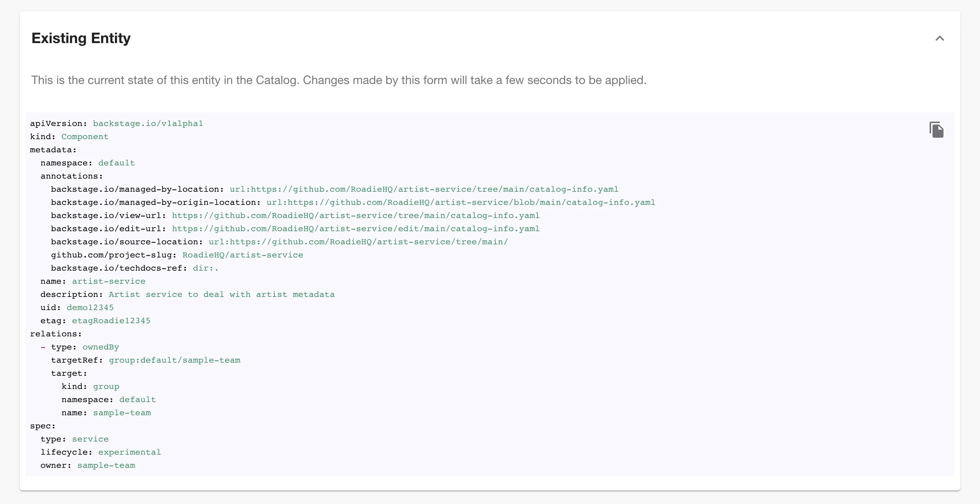Image resolution: width=980 pixels, height=504 pixels.
Task: Click the ownedBy relation type
Action: click(x=101, y=347)
